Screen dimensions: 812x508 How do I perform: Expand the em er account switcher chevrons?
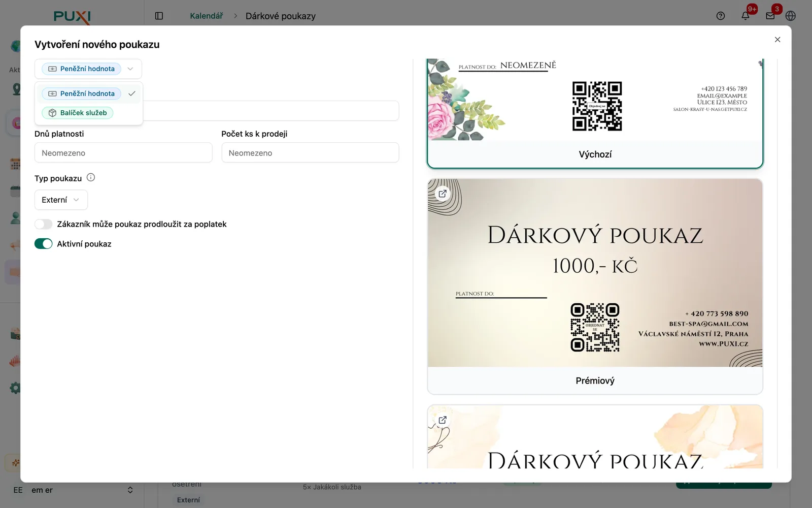pyautogui.click(x=130, y=490)
